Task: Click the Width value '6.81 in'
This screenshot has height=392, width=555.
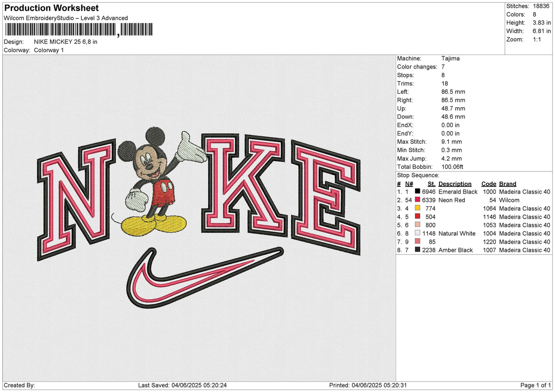Action: 542,31
